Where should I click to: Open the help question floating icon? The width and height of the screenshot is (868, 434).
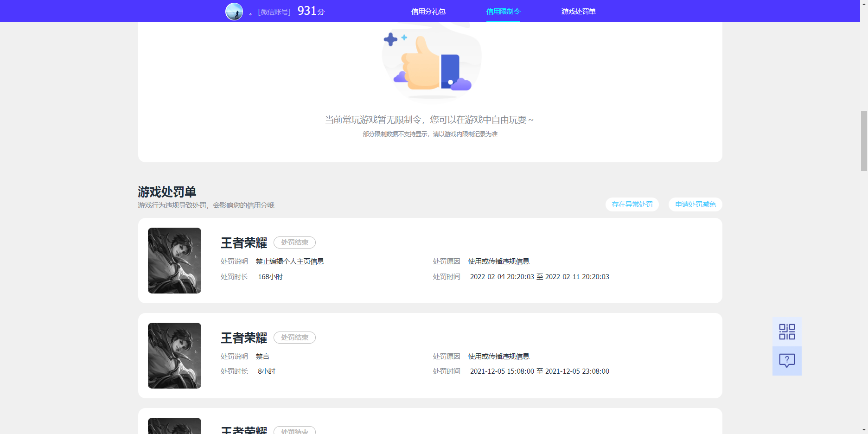[787, 361]
